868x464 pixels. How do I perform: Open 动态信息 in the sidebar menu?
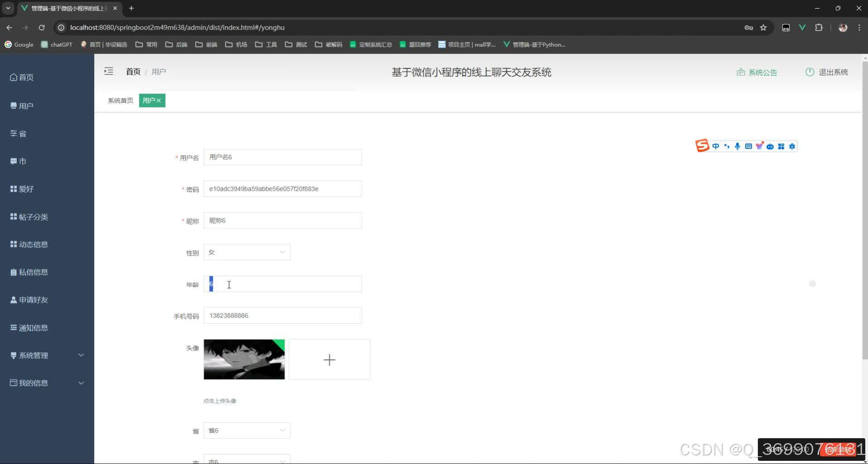pos(33,244)
